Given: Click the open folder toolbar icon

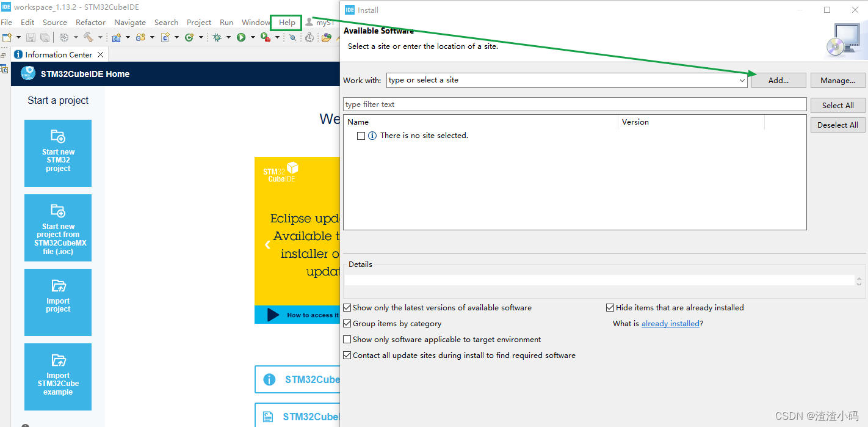Looking at the screenshot, I should coord(327,37).
